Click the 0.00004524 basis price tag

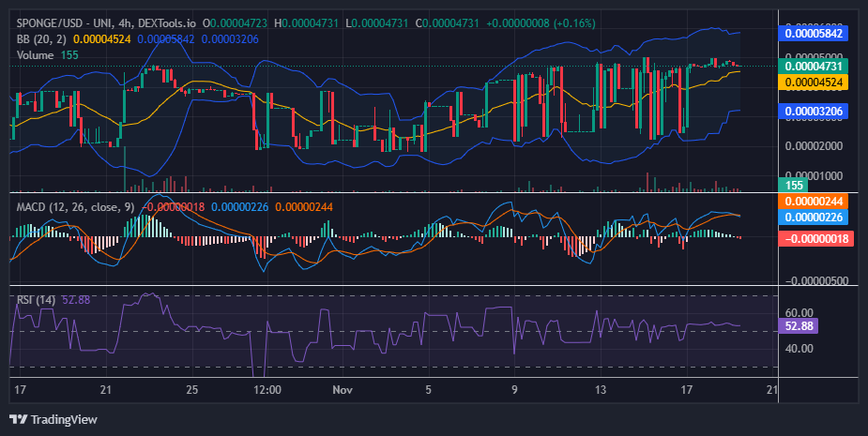click(814, 83)
